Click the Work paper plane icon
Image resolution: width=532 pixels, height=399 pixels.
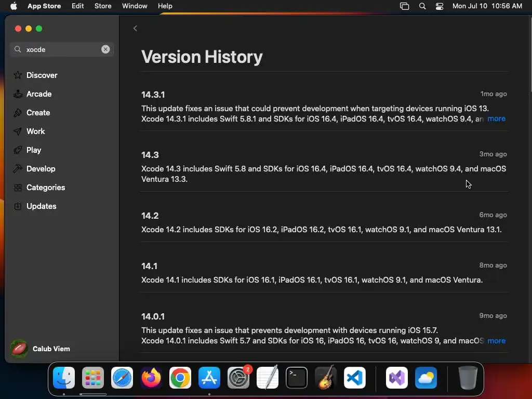(18, 131)
